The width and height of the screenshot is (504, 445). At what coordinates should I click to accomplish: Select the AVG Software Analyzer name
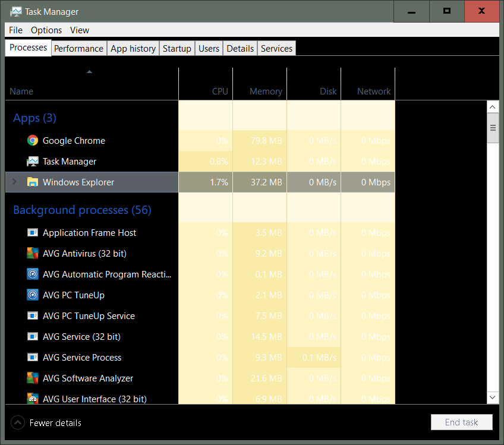pos(88,378)
